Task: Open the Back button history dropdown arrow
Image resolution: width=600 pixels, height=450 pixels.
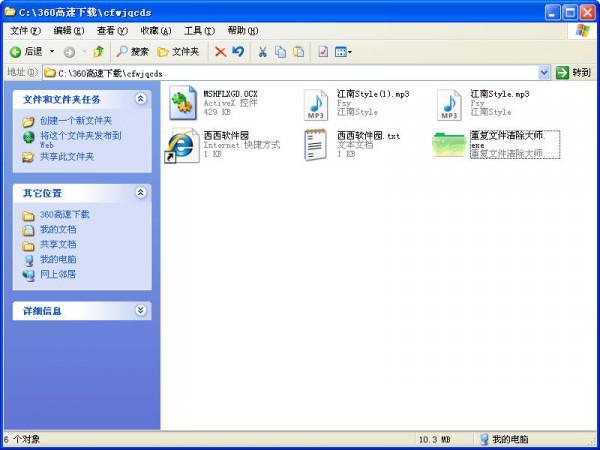Action: pos(52,52)
